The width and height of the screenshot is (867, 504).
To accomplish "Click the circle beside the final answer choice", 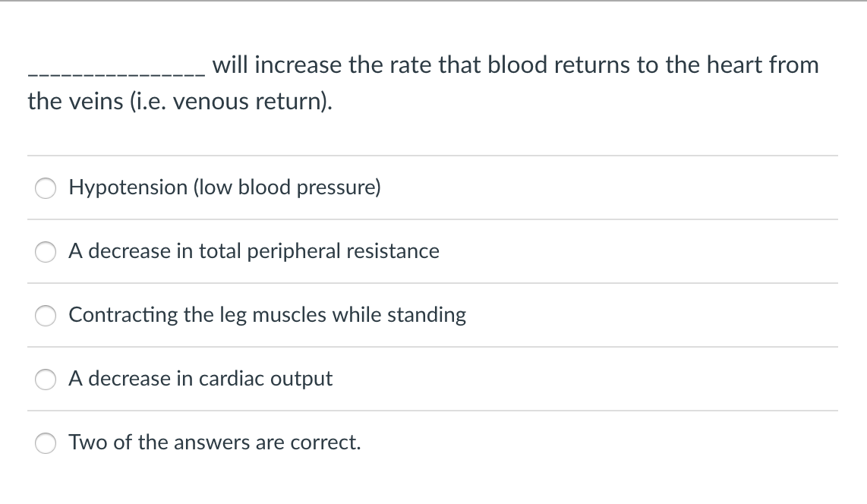I will coord(45,443).
